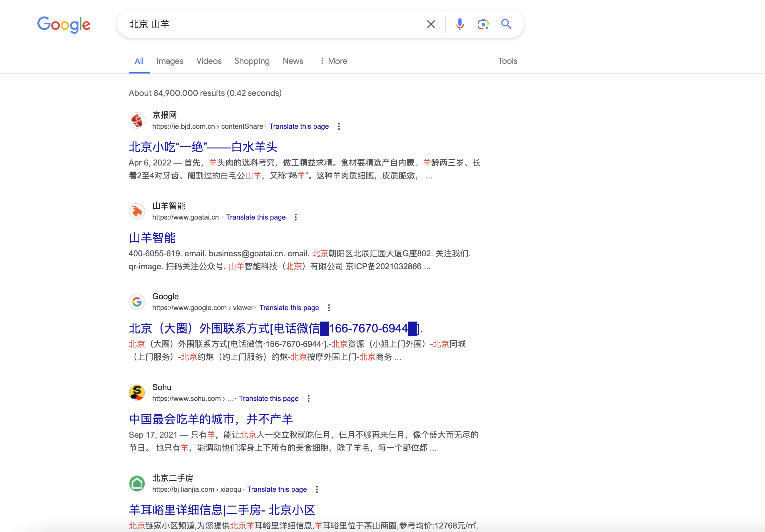This screenshot has width=765, height=532.
Task: Click the 京报网 favicon
Action: click(137, 120)
